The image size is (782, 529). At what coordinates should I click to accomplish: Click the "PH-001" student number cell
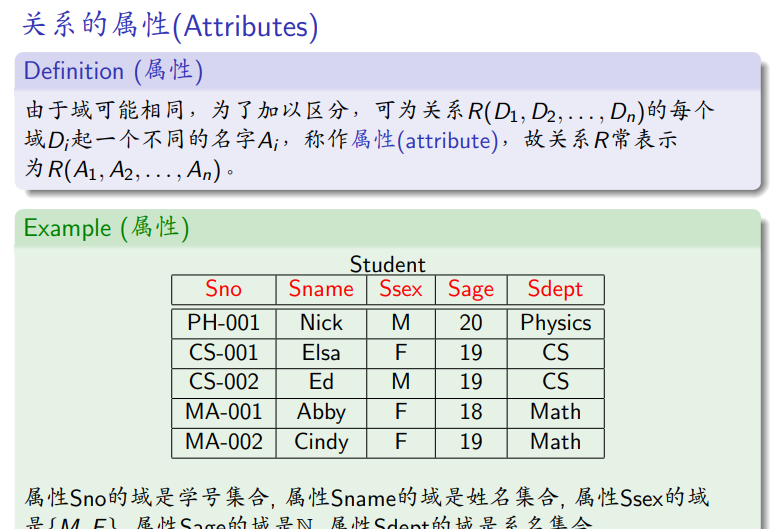point(223,323)
